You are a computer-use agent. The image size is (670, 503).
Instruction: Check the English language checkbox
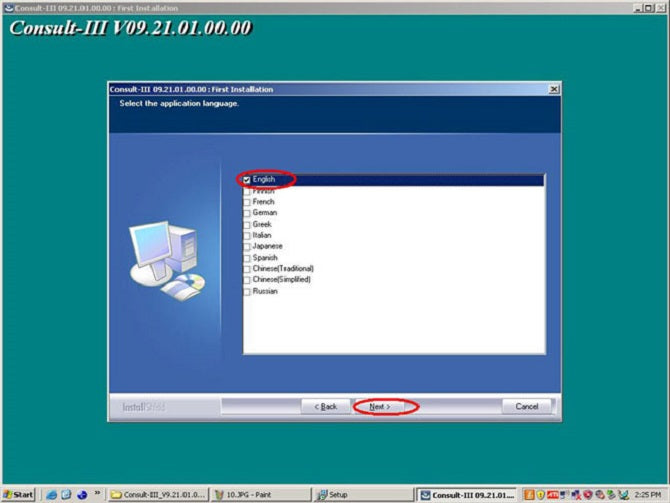(247, 180)
